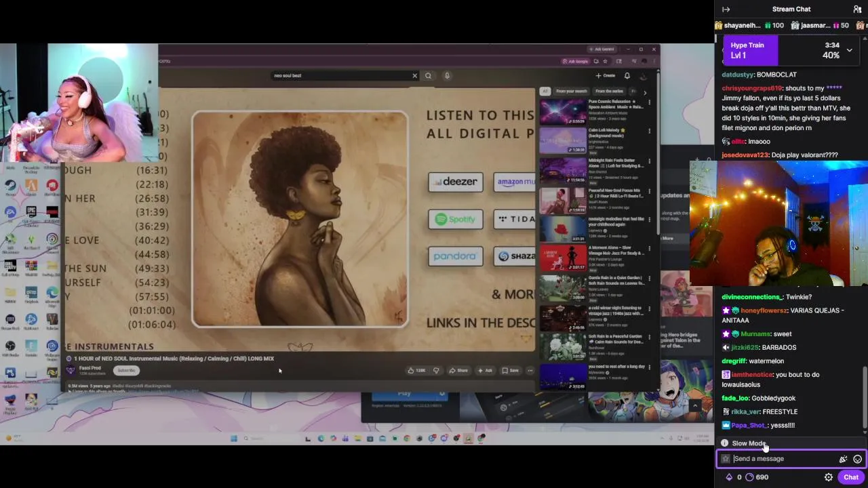Image resolution: width=868 pixels, height=488 pixels.
Task: Open options menu for Pure Cosmic Relaxation
Action: point(649,103)
